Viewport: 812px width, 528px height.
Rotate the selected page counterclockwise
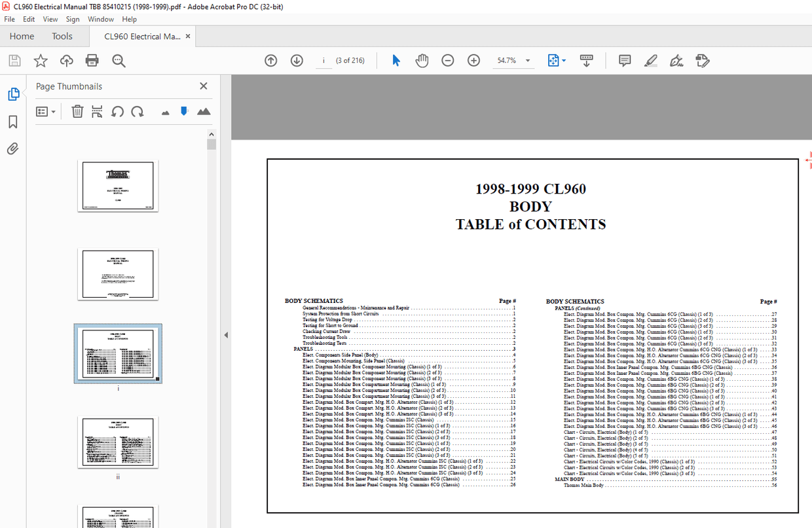[117, 111]
